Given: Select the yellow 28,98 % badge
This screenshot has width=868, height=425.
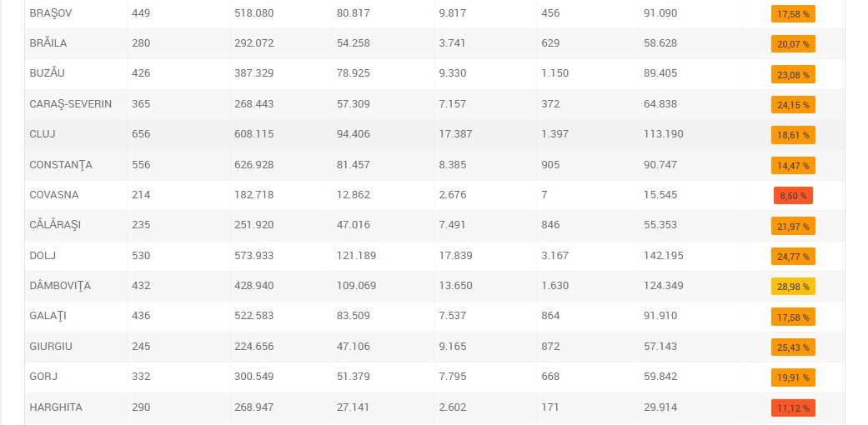Looking at the screenshot, I should point(793,287).
